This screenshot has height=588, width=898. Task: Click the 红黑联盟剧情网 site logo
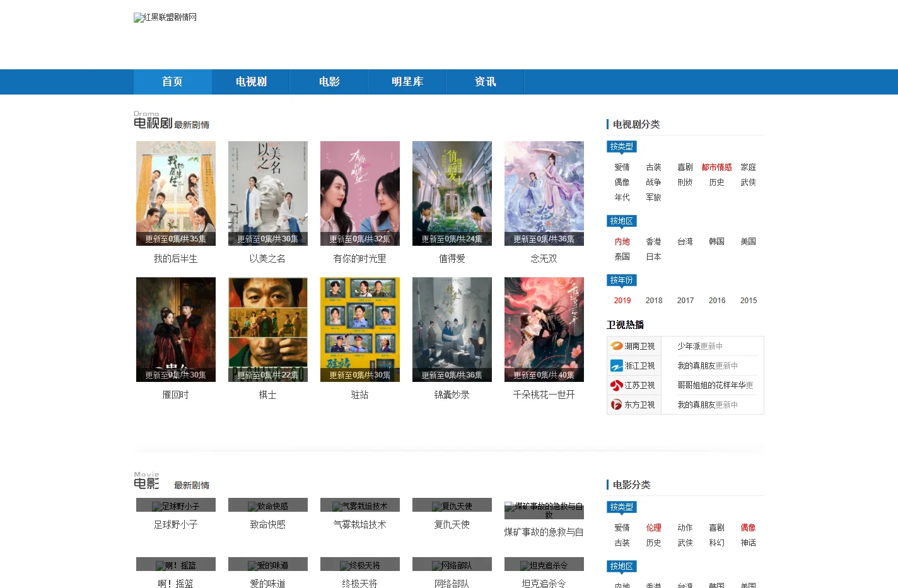(165, 18)
